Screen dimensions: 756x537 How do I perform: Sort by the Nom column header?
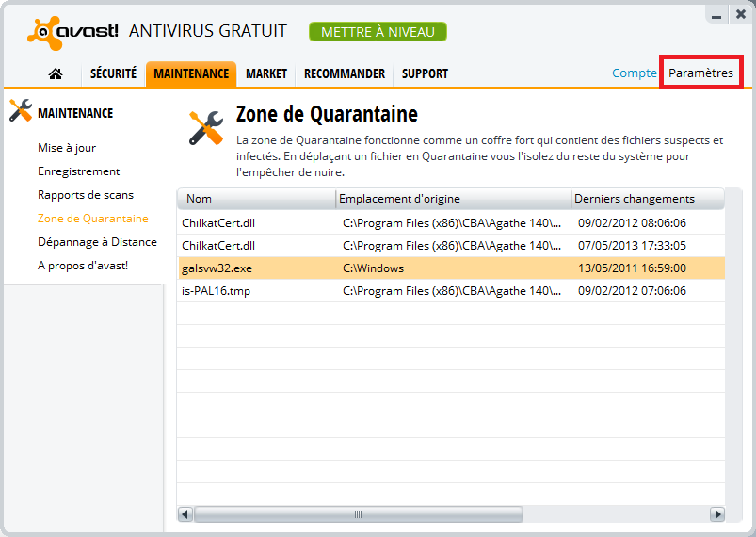(256, 199)
